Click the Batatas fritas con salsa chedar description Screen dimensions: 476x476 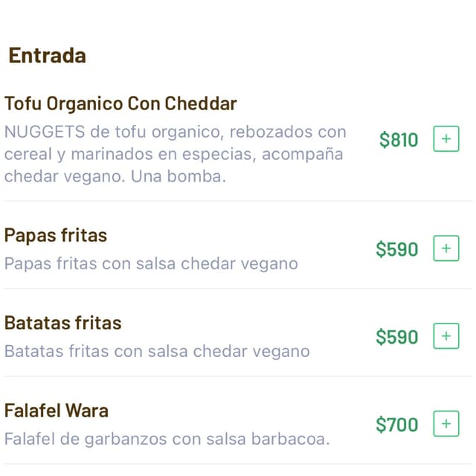(157, 351)
